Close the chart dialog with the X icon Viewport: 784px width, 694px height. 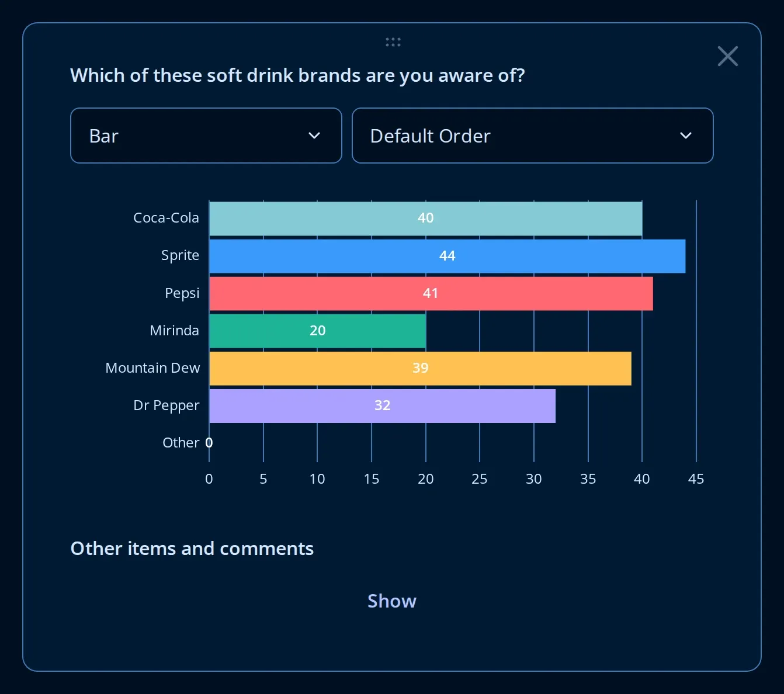pyautogui.click(x=727, y=56)
